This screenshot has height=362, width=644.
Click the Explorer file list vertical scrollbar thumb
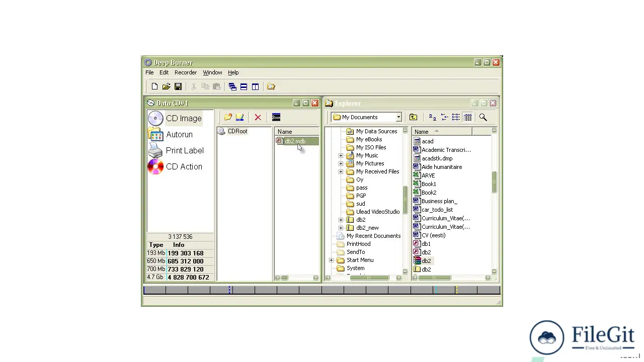[x=494, y=182]
